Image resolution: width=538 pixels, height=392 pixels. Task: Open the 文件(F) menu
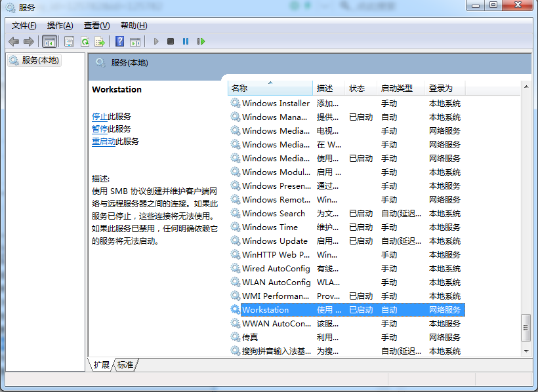click(24, 26)
